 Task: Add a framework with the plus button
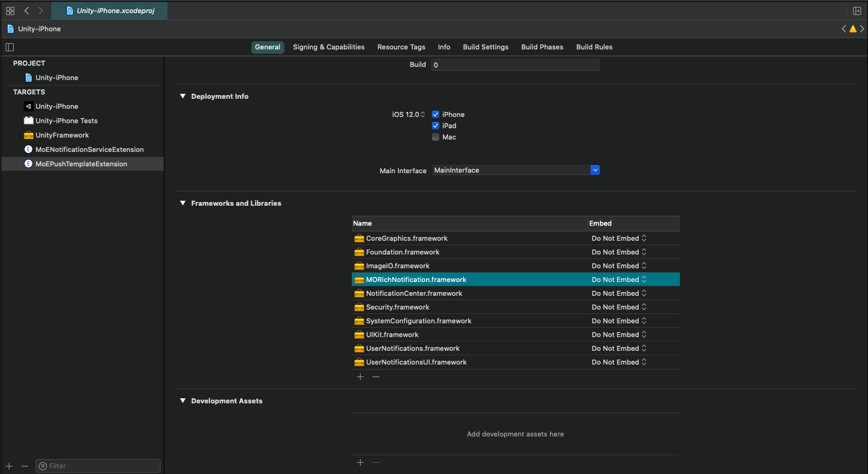pyautogui.click(x=360, y=376)
